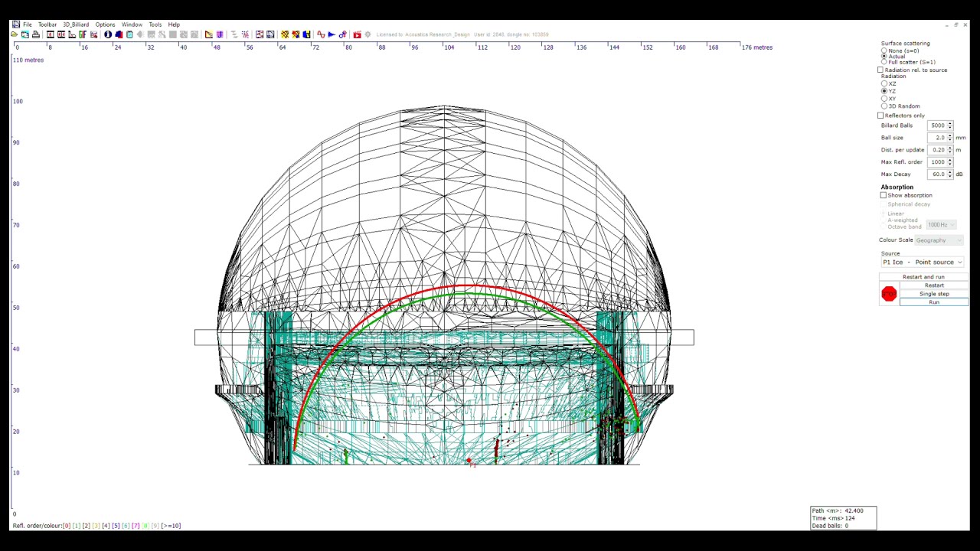Select Actual surface scattering
This screenshot has width=980, height=551.
(884, 56)
